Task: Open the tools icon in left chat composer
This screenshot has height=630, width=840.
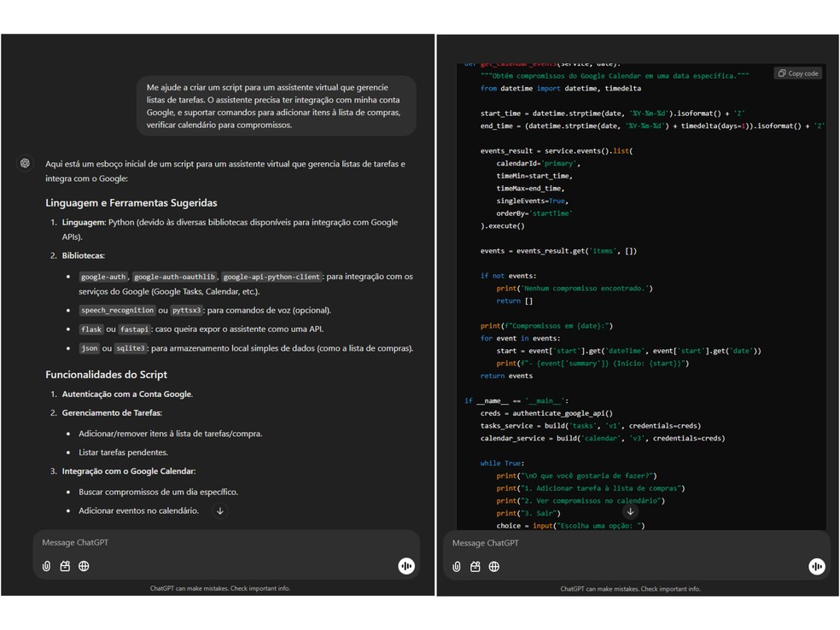Action: click(66, 566)
